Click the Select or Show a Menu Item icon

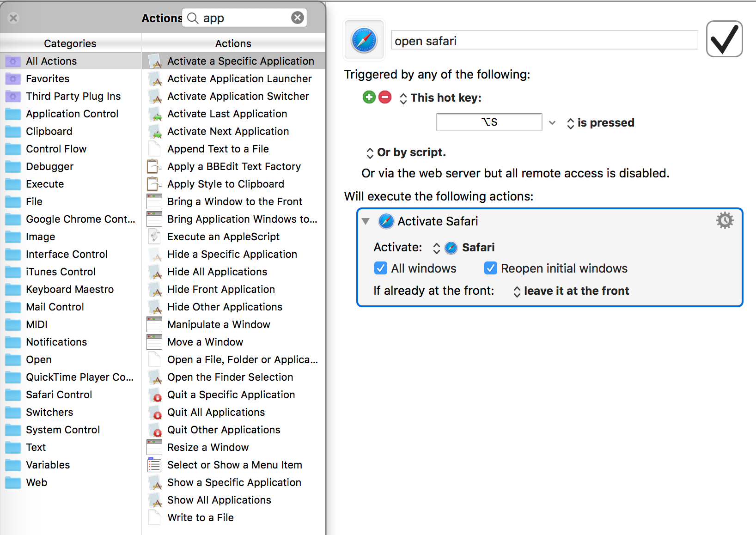click(x=154, y=465)
